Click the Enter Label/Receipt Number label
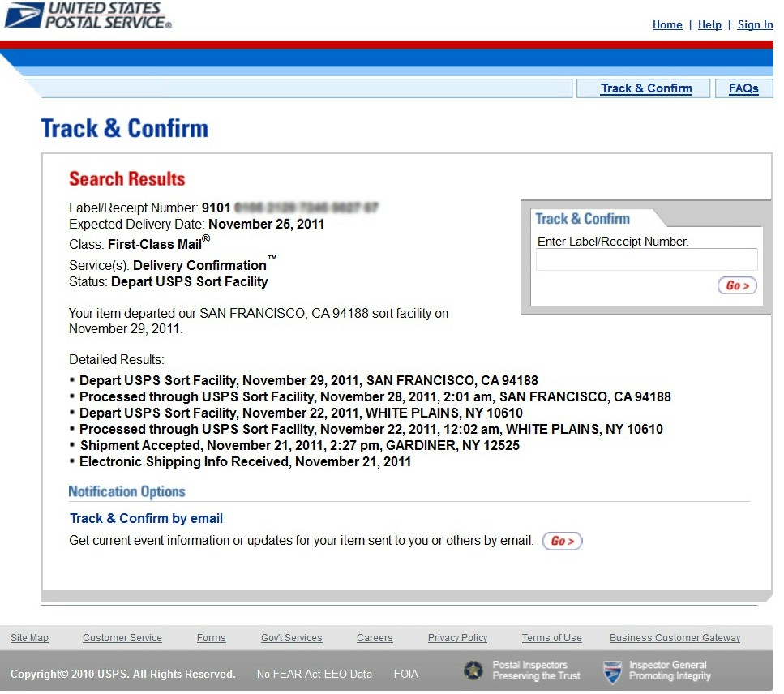 (612, 242)
